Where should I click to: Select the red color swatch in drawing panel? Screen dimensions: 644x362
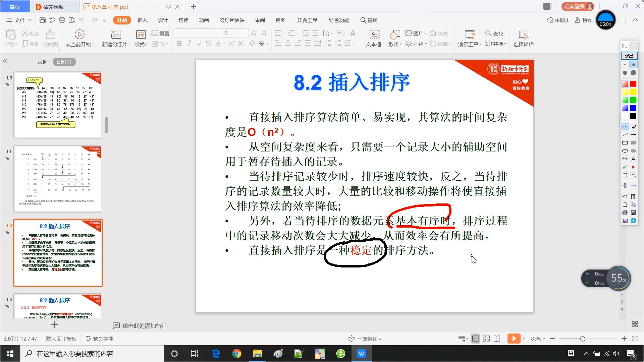pyautogui.click(x=633, y=84)
